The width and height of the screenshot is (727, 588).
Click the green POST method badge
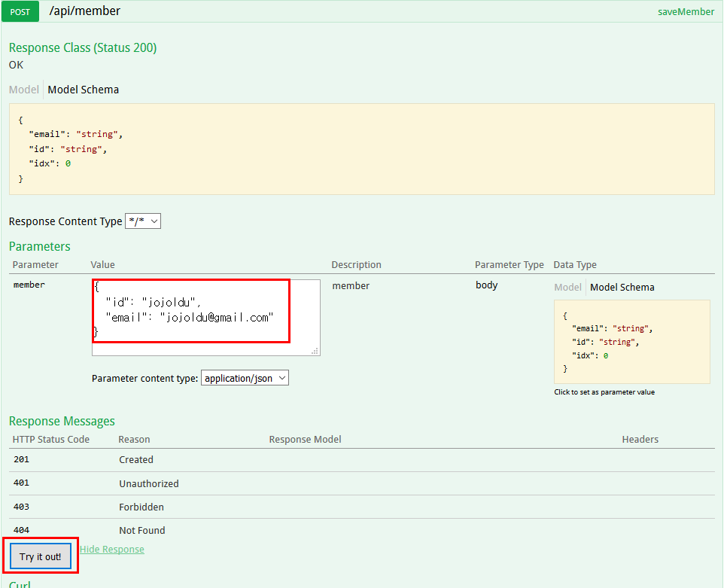coord(20,11)
